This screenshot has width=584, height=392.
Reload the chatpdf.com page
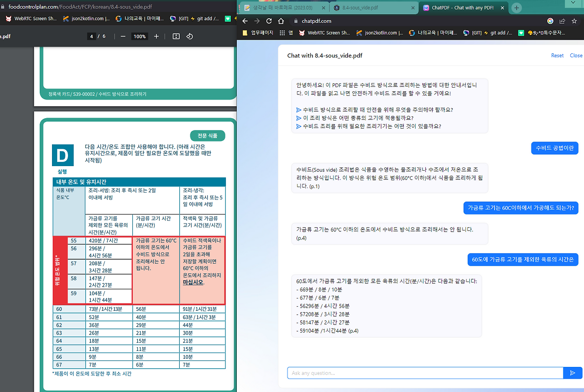[x=269, y=21]
